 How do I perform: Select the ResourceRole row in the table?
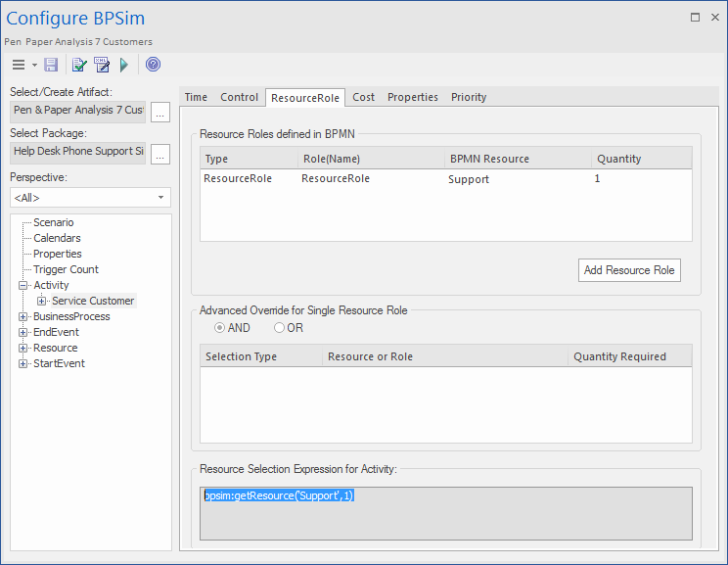(391, 179)
